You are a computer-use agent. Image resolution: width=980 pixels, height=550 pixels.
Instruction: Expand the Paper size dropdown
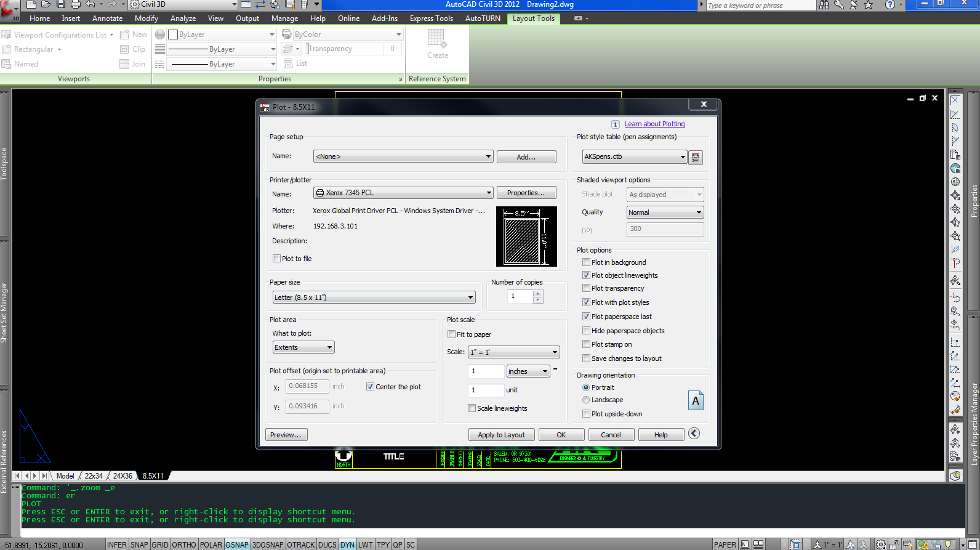pos(374,297)
